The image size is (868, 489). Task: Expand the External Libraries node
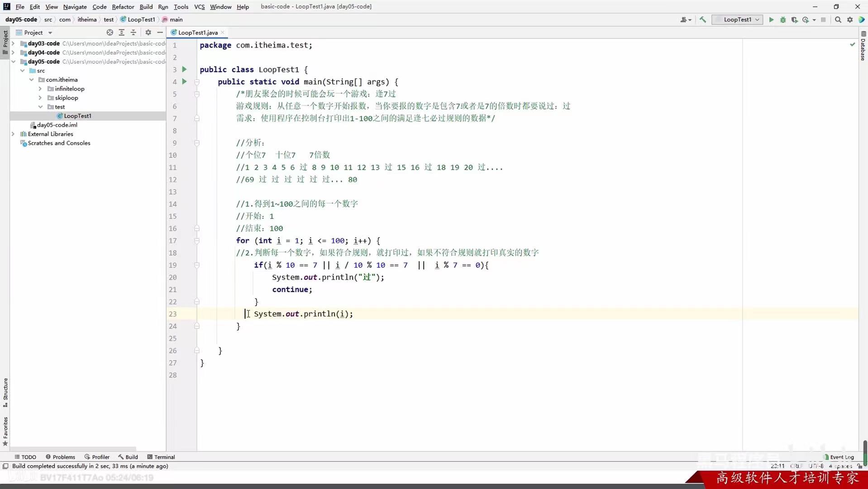(x=13, y=134)
